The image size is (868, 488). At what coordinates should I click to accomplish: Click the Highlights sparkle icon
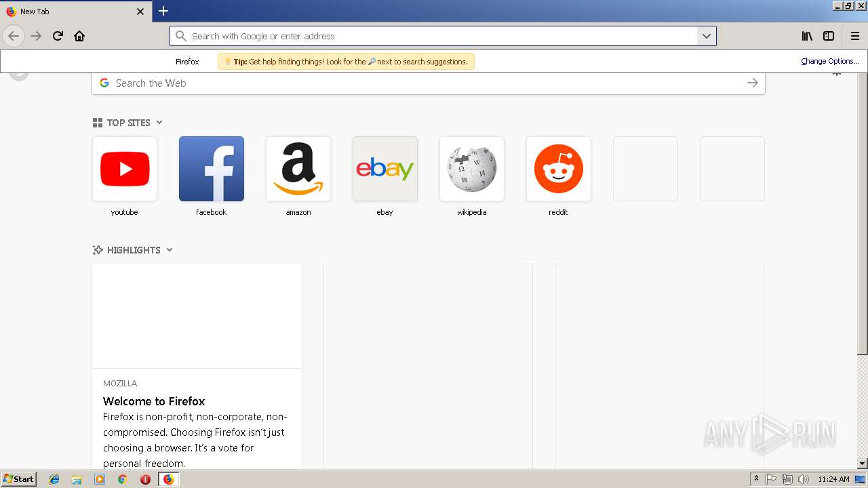98,250
